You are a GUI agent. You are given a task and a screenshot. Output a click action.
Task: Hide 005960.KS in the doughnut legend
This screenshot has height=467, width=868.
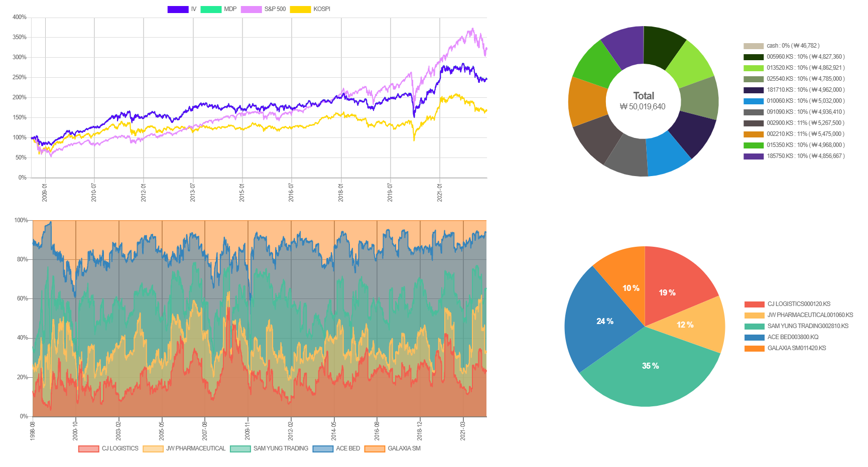(794, 57)
